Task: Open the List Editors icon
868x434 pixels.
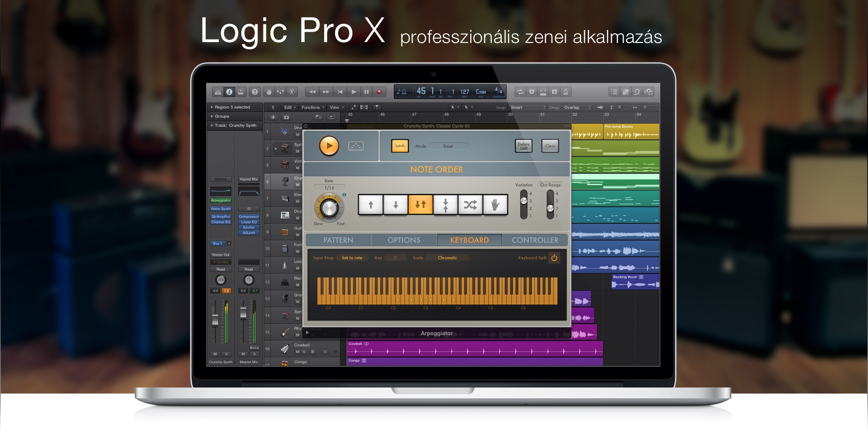Action: (x=614, y=92)
